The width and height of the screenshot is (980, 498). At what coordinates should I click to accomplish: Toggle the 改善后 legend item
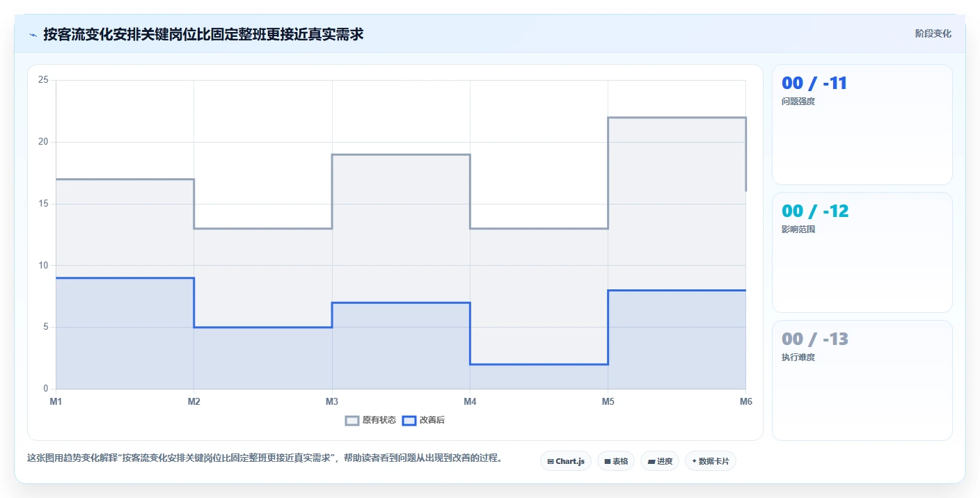point(423,420)
